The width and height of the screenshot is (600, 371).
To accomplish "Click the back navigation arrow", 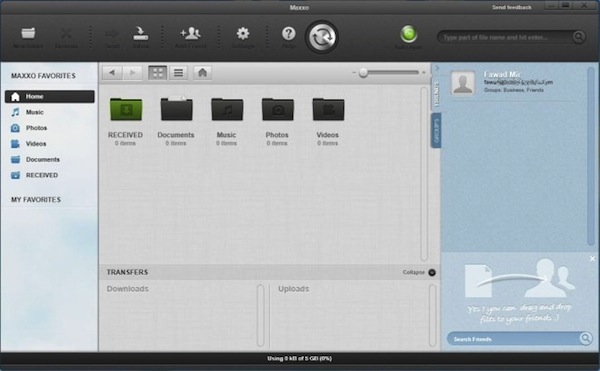I will tap(112, 72).
